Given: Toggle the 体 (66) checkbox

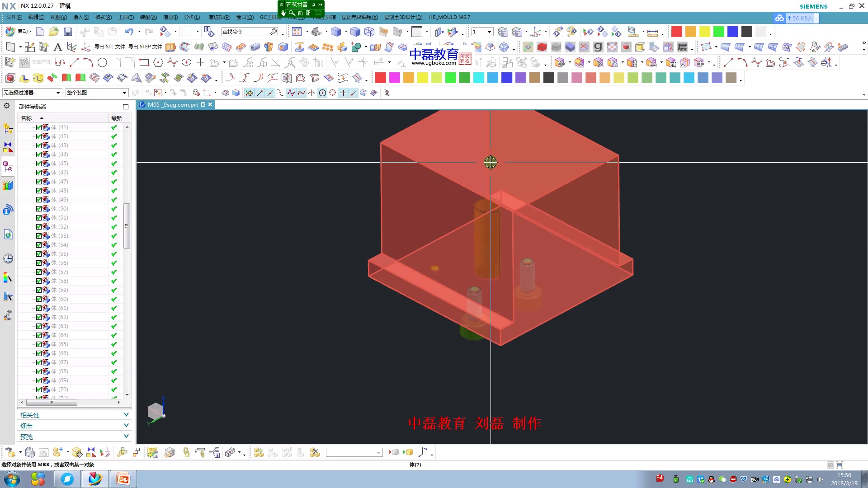Looking at the screenshot, I should click(x=39, y=353).
